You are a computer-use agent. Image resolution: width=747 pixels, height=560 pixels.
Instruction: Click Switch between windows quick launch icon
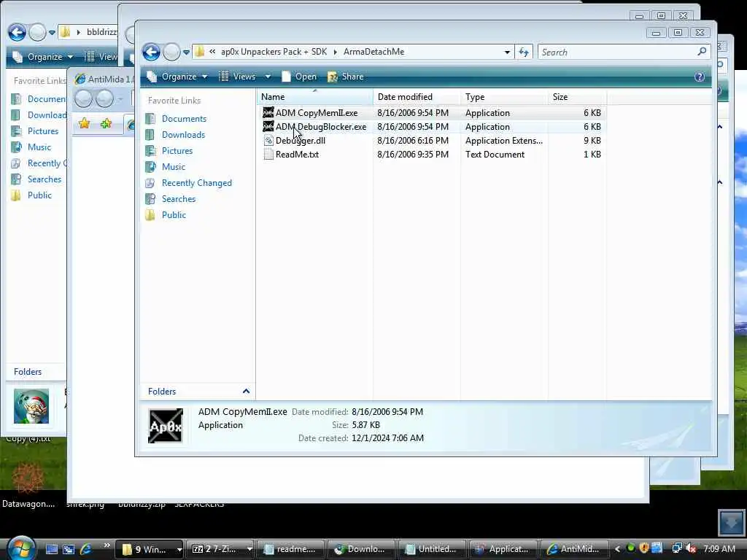(69, 549)
